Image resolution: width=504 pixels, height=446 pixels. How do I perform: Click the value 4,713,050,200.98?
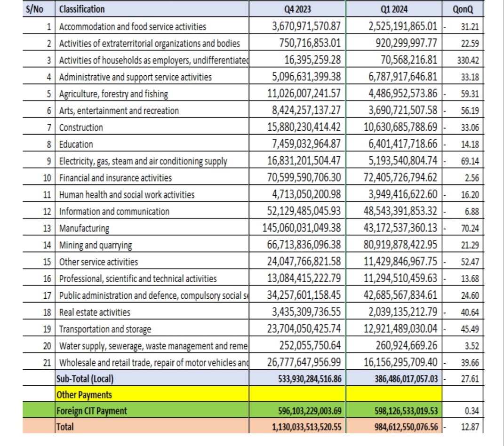306,194
